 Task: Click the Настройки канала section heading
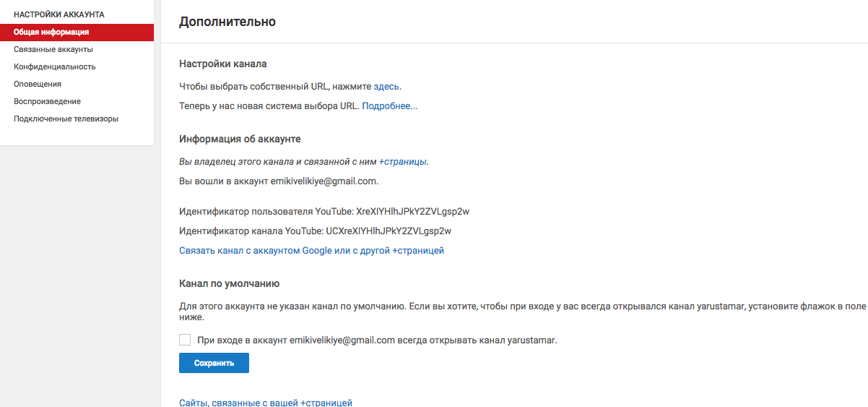click(x=222, y=64)
